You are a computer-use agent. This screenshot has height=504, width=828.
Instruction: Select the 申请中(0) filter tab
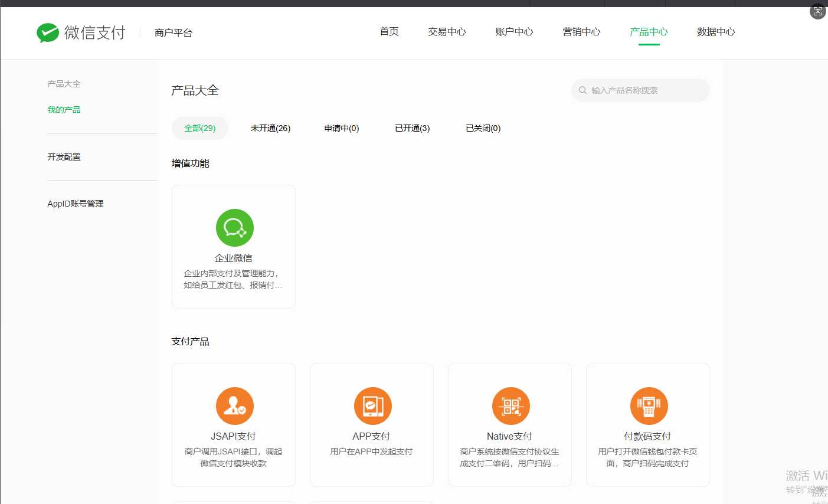click(x=342, y=128)
